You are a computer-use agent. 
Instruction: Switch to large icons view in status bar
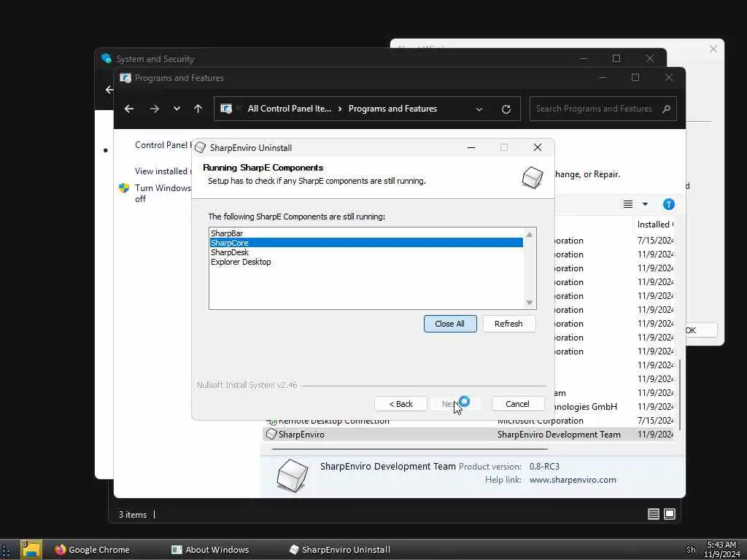click(670, 514)
